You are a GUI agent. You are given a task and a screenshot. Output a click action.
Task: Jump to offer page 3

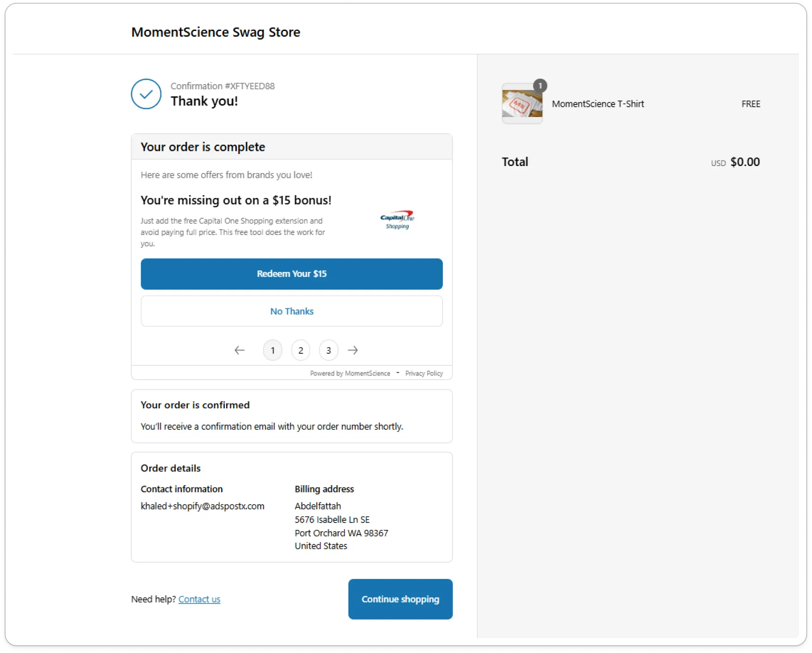pos(329,351)
